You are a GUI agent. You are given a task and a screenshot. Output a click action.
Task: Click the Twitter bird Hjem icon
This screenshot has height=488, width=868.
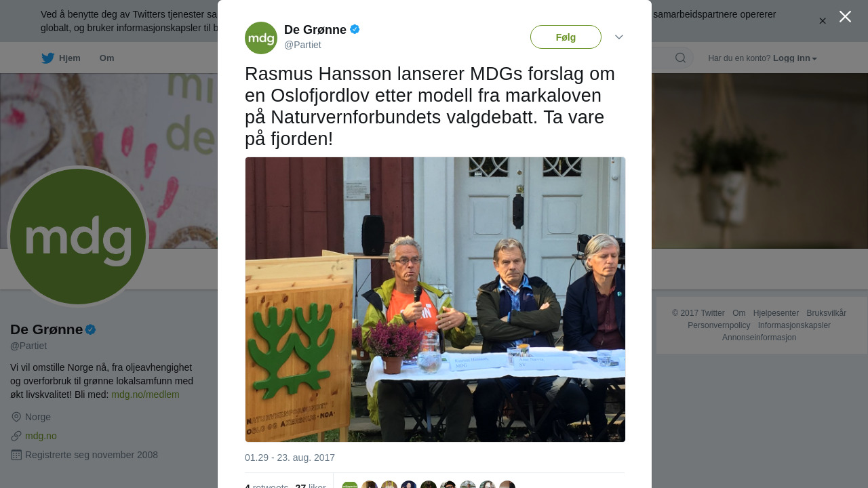(47, 58)
